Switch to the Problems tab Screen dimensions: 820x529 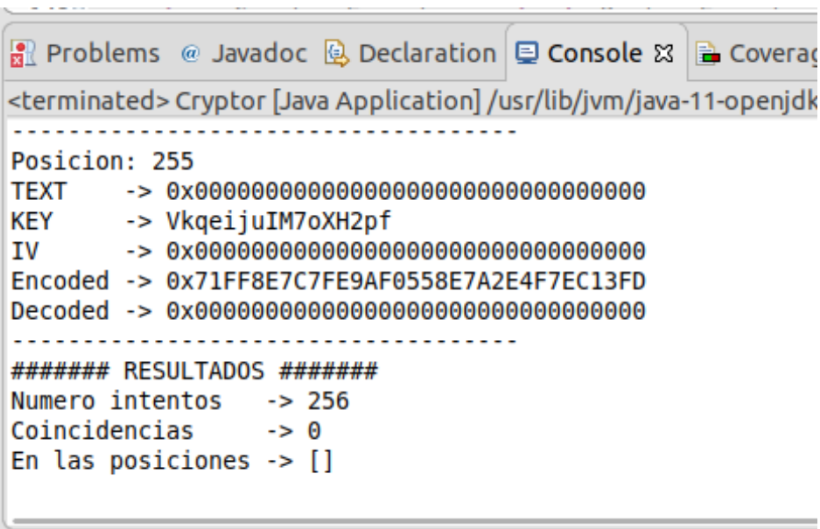click(x=102, y=54)
